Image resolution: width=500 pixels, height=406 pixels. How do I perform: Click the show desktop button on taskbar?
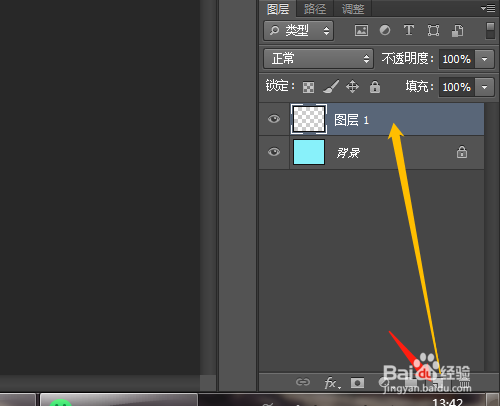[492, 400]
